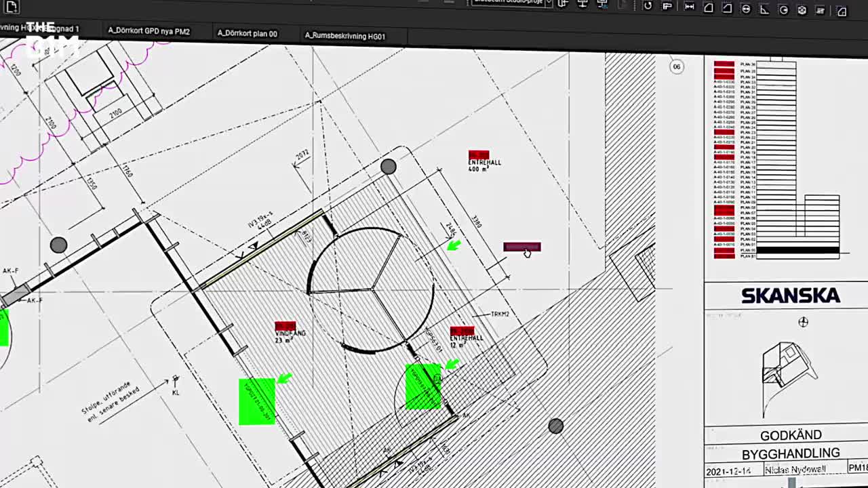Select the circle diameter measurement tool icon

(746, 9)
